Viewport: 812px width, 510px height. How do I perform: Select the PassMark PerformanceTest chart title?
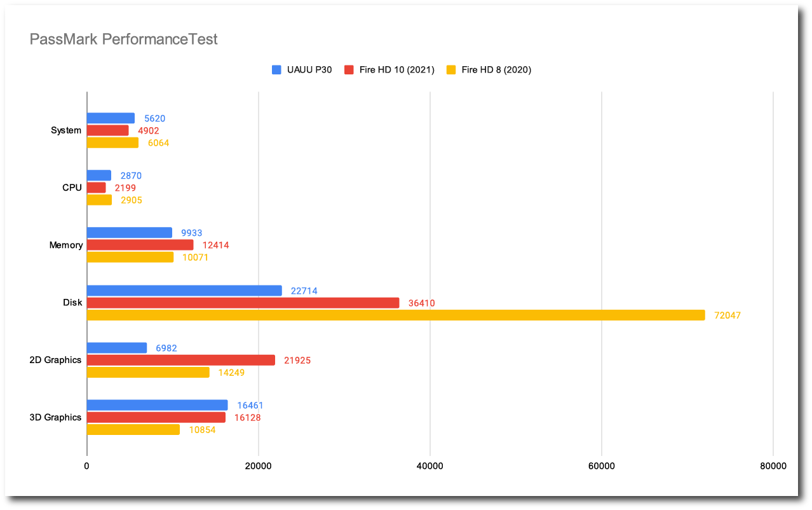[124, 39]
